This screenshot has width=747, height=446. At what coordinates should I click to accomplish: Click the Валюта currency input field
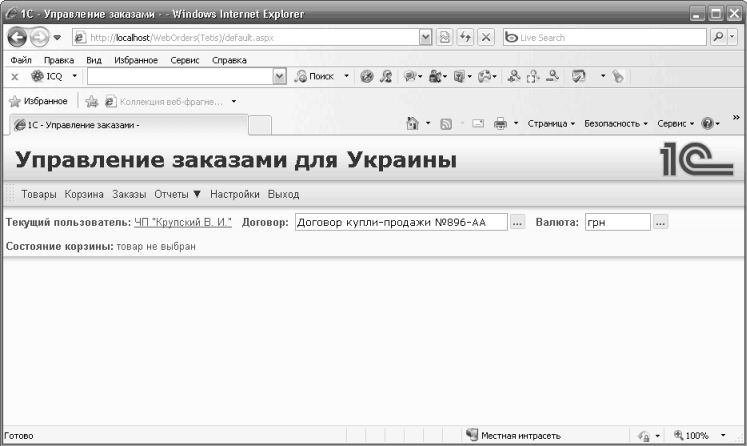pos(617,222)
